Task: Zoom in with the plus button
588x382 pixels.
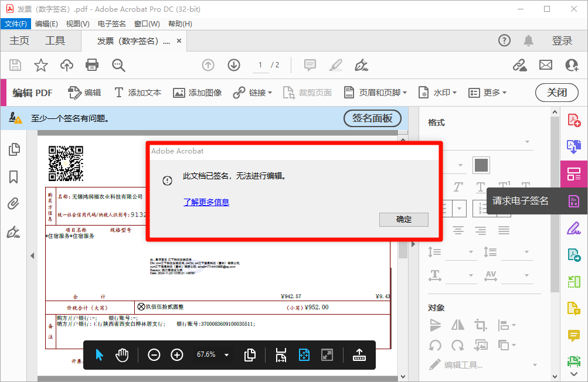Action: pyautogui.click(x=177, y=354)
